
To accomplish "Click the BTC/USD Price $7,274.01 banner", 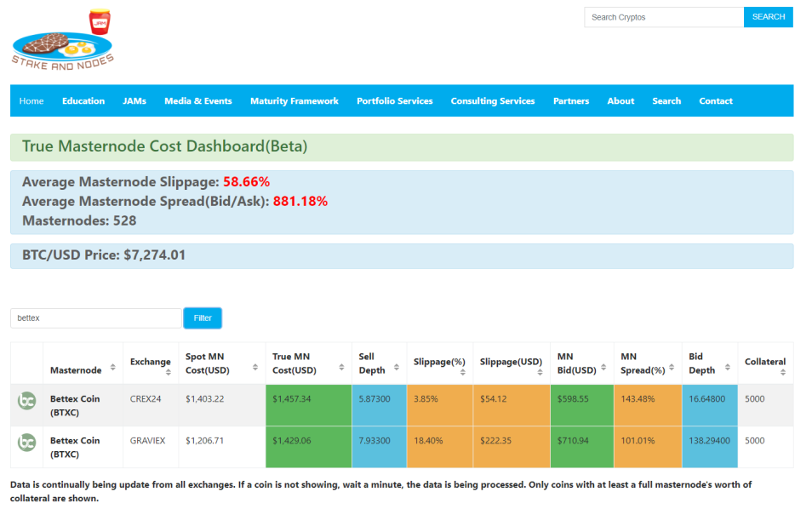I will (402, 255).
